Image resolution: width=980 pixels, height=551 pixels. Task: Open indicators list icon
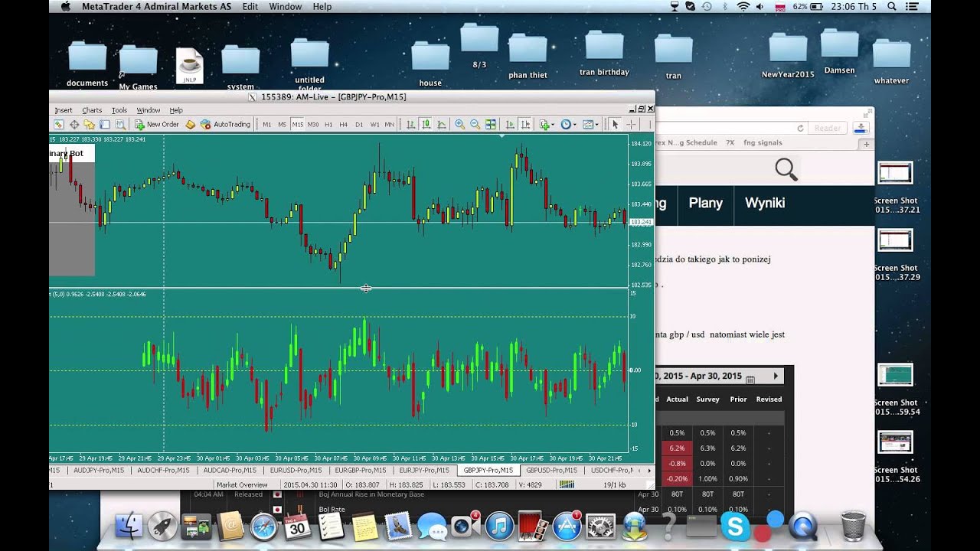(x=544, y=124)
